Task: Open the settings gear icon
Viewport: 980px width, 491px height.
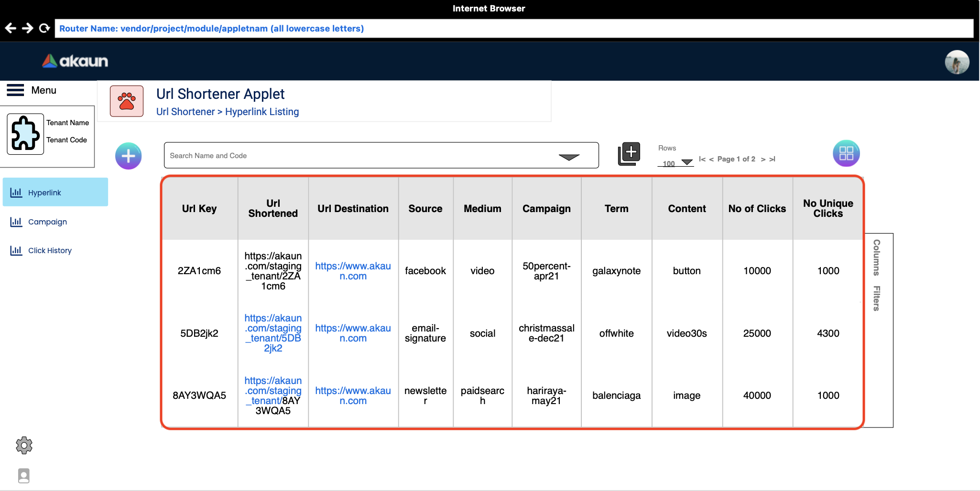Action: point(24,445)
